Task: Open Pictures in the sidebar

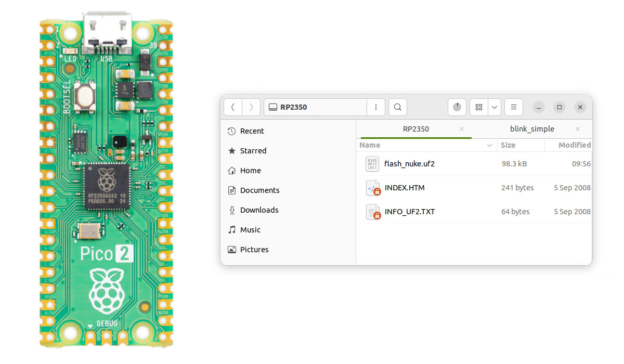Action: [289, 250]
